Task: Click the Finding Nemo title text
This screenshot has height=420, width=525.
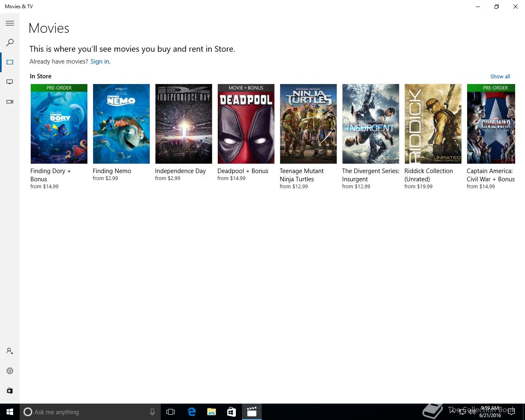Action: [x=112, y=171]
